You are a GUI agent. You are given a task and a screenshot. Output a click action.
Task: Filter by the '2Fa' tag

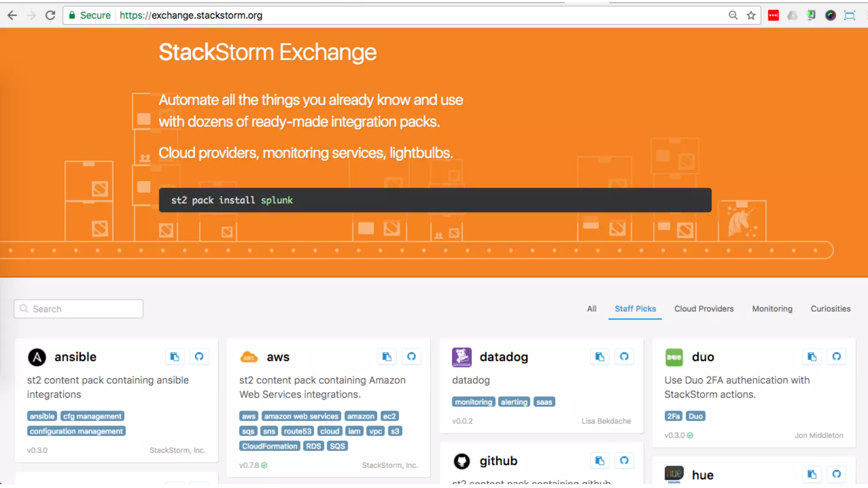[x=673, y=416]
